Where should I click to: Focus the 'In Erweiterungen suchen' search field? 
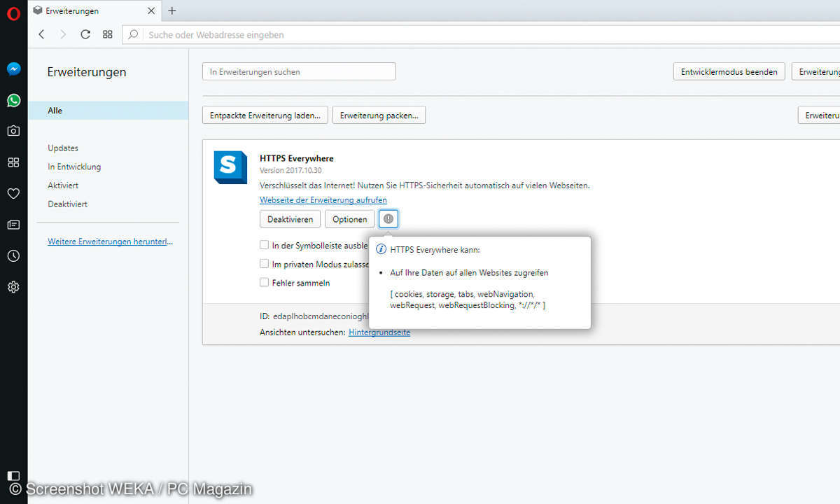[299, 71]
